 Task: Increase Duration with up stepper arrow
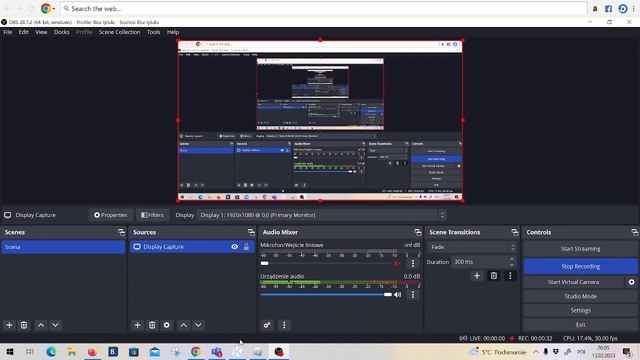[511, 259]
